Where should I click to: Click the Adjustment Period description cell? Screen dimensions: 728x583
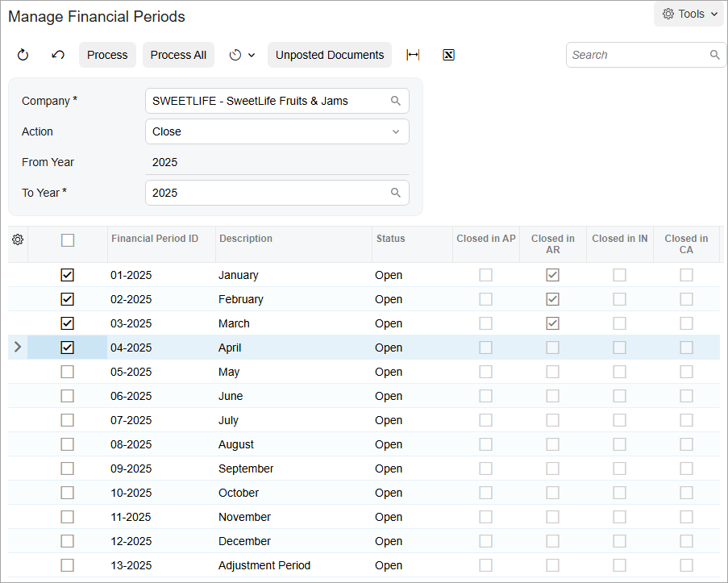coord(293,565)
